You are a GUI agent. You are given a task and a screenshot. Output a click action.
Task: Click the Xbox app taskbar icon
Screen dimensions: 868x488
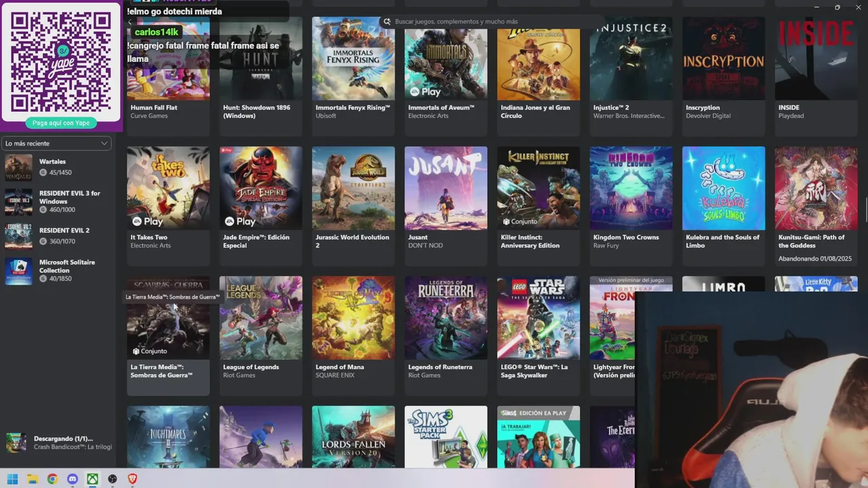coord(92,479)
